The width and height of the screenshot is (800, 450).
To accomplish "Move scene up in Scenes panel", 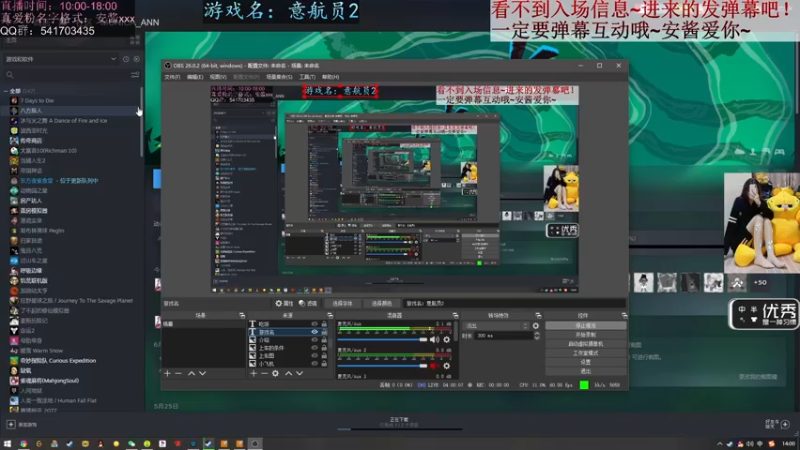I will point(191,373).
